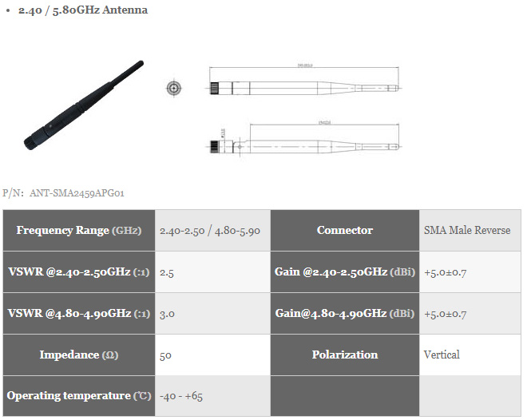Click the upper antenna side-view technical drawing

(303, 81)
